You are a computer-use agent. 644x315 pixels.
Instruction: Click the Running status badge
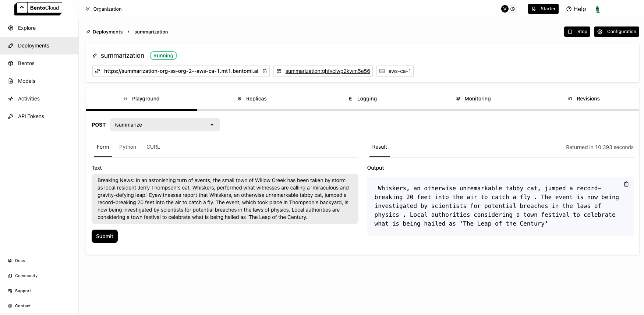[163, 56]
